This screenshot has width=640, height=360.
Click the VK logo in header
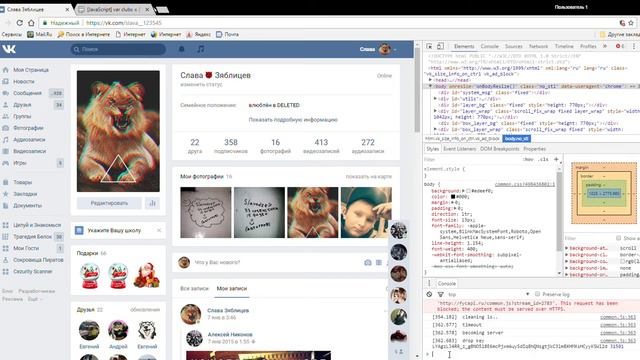point(9,49)
